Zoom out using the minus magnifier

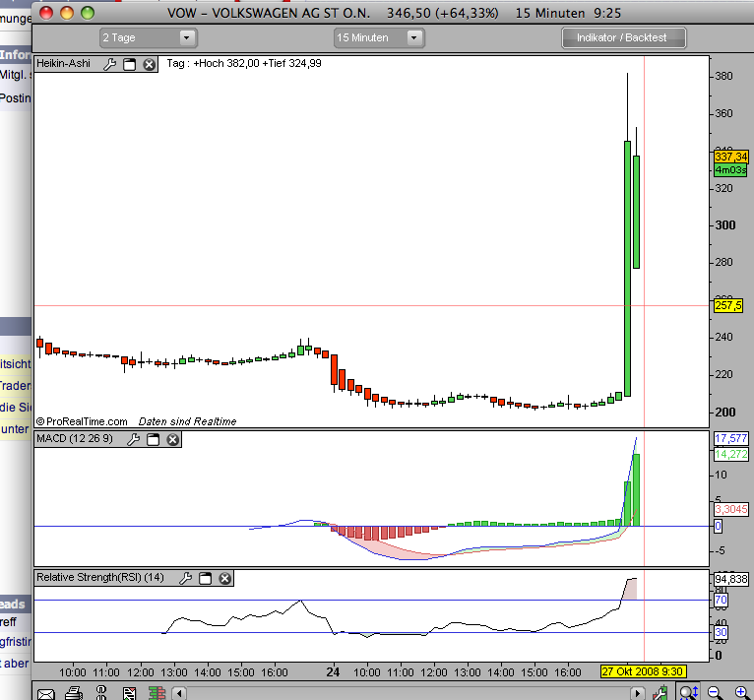click(x=714, y=693)
